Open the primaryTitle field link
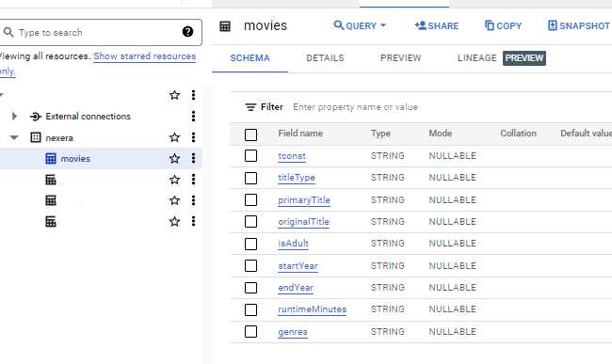This screenshot has height=364, width=612. 304,200
